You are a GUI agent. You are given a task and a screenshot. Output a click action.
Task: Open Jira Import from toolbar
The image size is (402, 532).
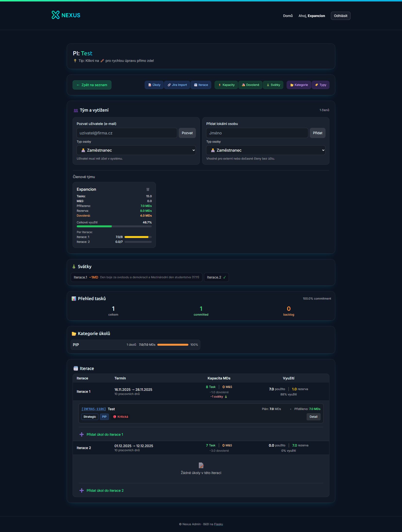[x=177, y=85]
